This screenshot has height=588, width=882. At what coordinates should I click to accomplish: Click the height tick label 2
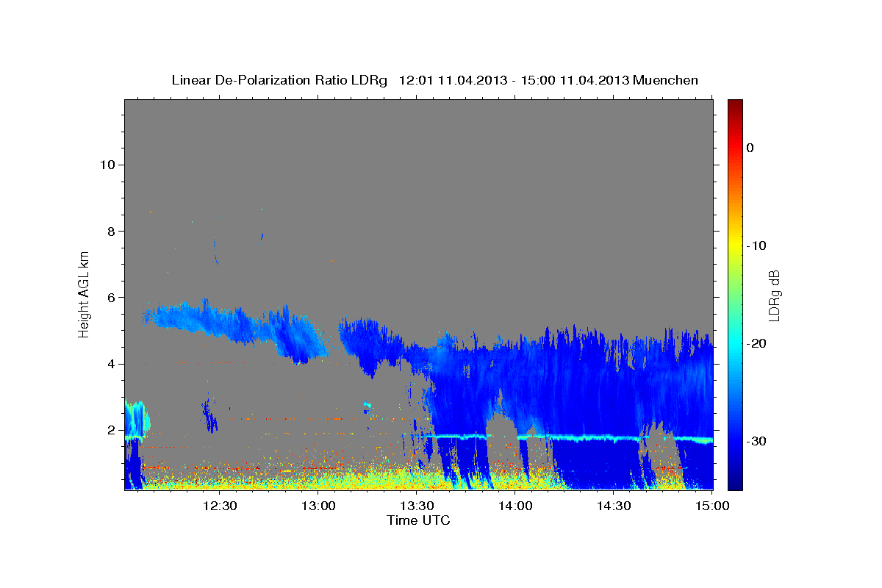(x=110, y=431)
